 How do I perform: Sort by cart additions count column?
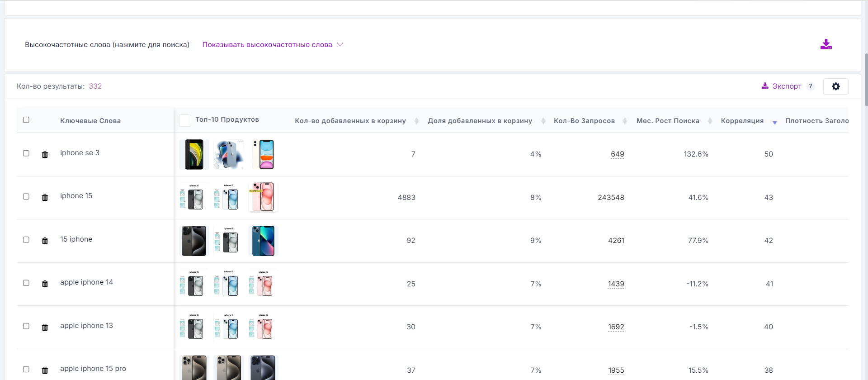(x=416, y=121)
